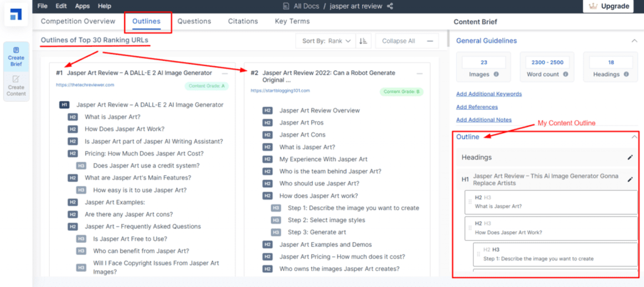Click the Create Content sidebar icon

click(16, 86)
